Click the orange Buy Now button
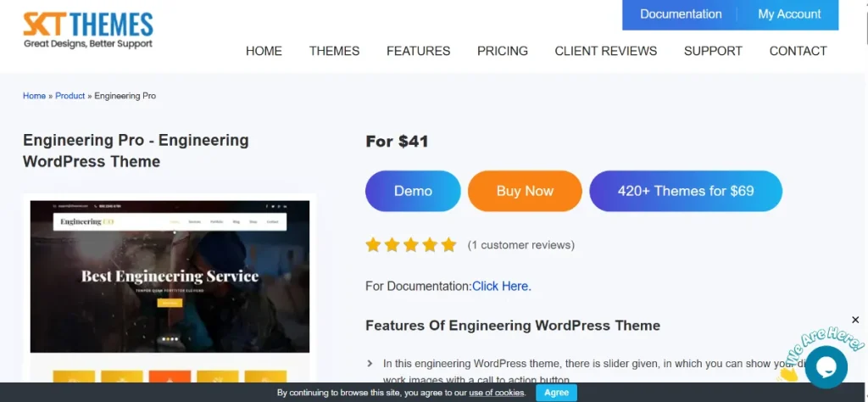 tap(525, 191)
